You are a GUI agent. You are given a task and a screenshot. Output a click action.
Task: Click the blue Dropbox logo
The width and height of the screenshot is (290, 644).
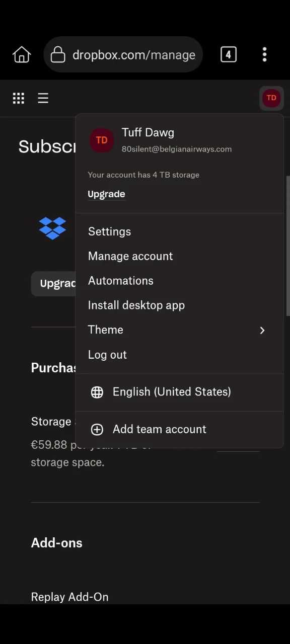pyautogui.click(x=53, y=228)
